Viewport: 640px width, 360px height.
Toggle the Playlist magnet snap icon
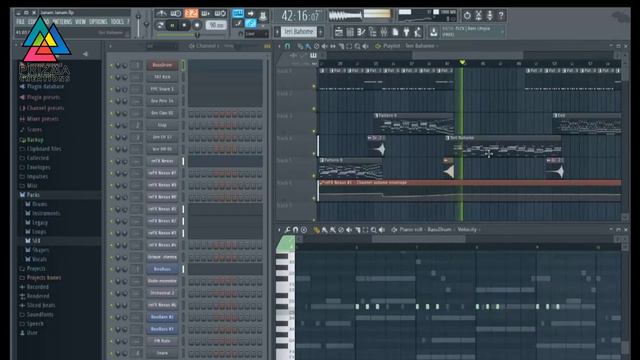[x=287, y=46]
